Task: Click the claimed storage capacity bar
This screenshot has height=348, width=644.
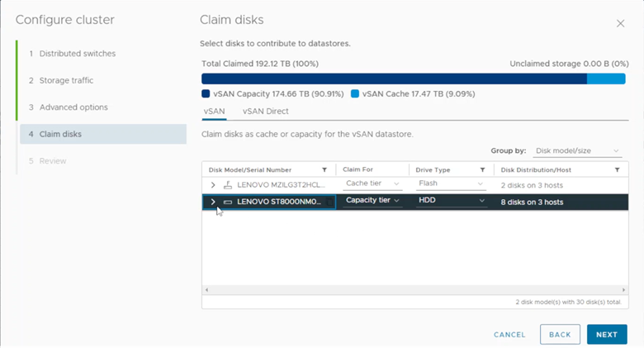Action: click(394, 79)
